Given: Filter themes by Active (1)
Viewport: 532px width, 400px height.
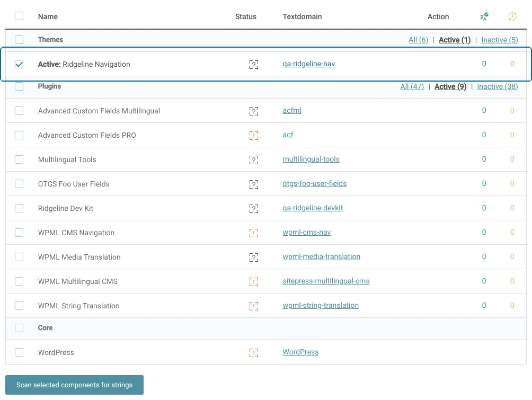Looking at the screenshot, I should [455, 40].
